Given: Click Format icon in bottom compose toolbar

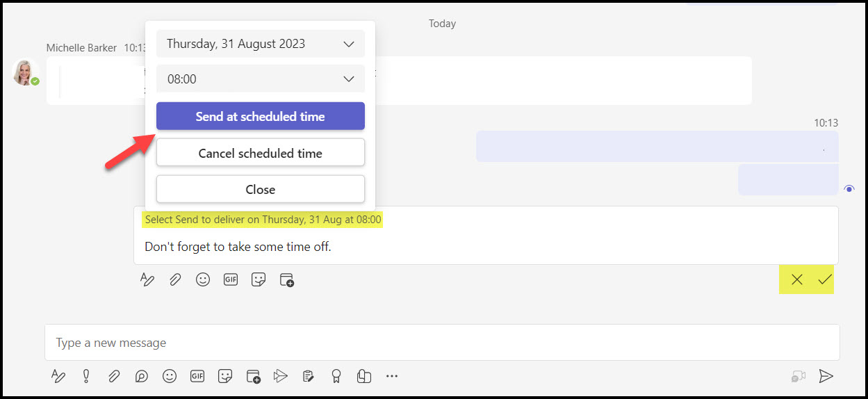Looking at the screenshot, I should 58,376.
